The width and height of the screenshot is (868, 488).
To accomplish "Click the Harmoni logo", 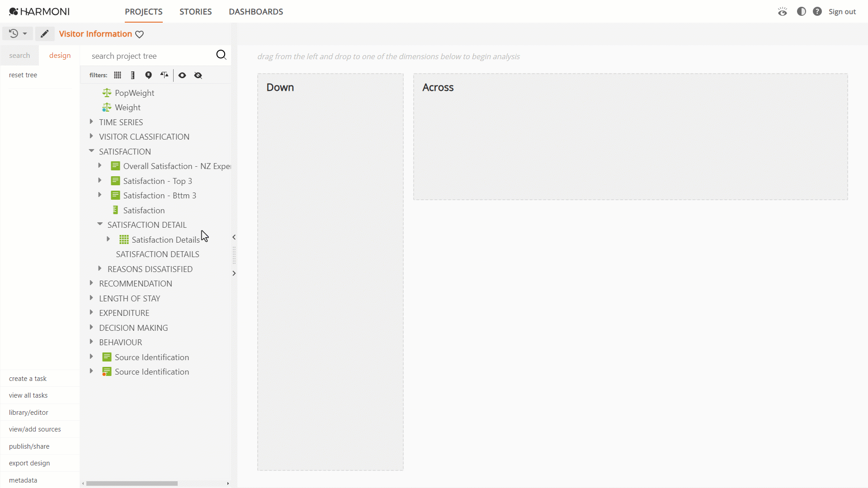I will [39, 12].
